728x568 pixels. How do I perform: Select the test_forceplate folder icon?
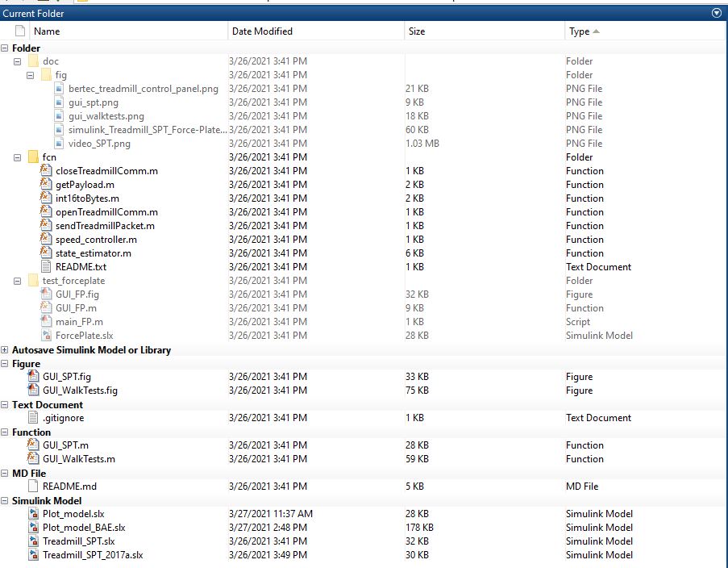coord(33,280)
